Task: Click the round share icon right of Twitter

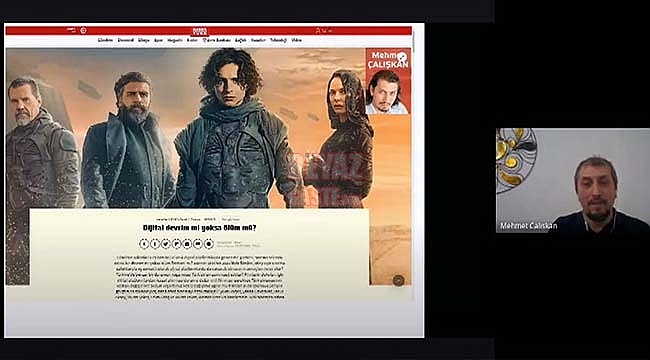Action: pyautogui.click(x=176, y=244)
